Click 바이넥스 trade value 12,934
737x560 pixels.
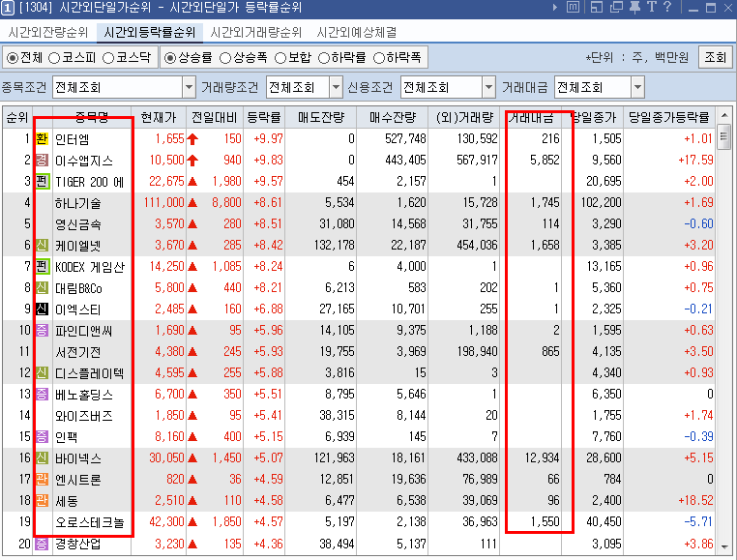tap(542, 458)
